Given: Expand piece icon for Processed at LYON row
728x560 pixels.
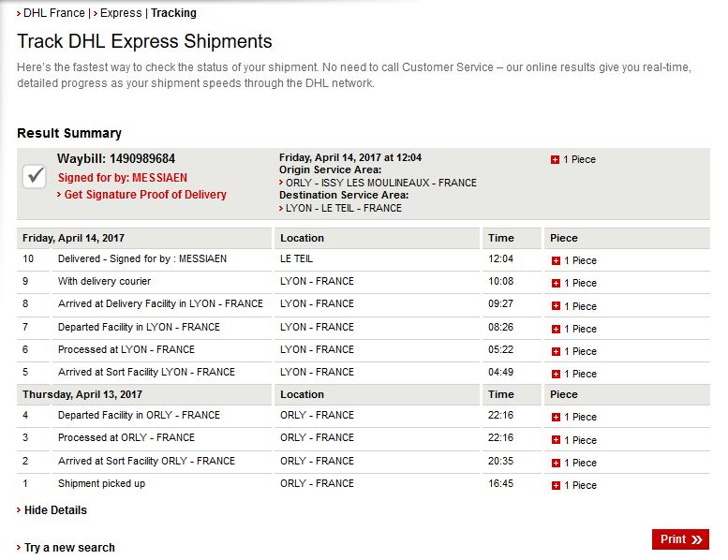Looking at the screenshot, I should (x=556, y=351).
